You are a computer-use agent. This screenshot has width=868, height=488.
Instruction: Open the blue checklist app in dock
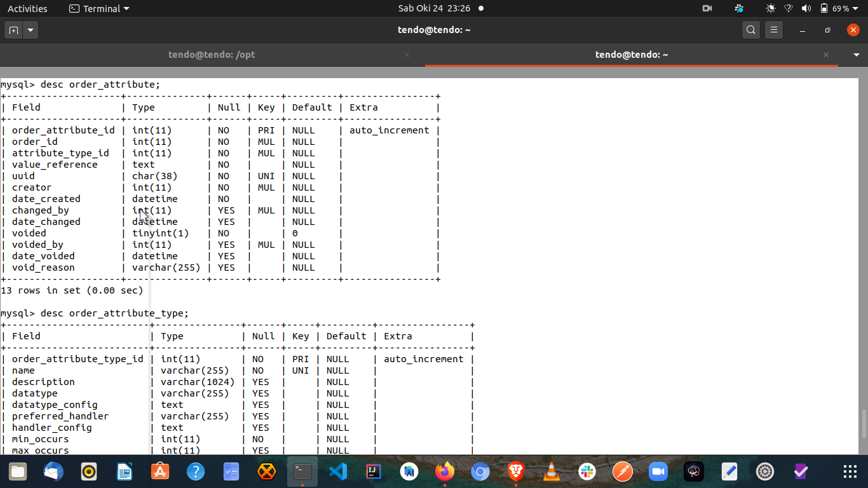point(231,471)
